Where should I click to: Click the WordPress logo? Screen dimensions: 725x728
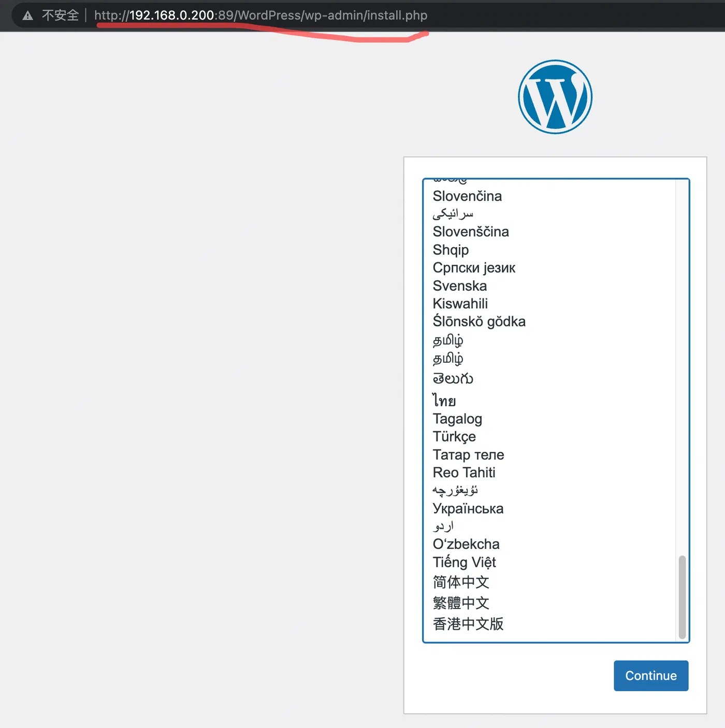(x=555, y=97)
